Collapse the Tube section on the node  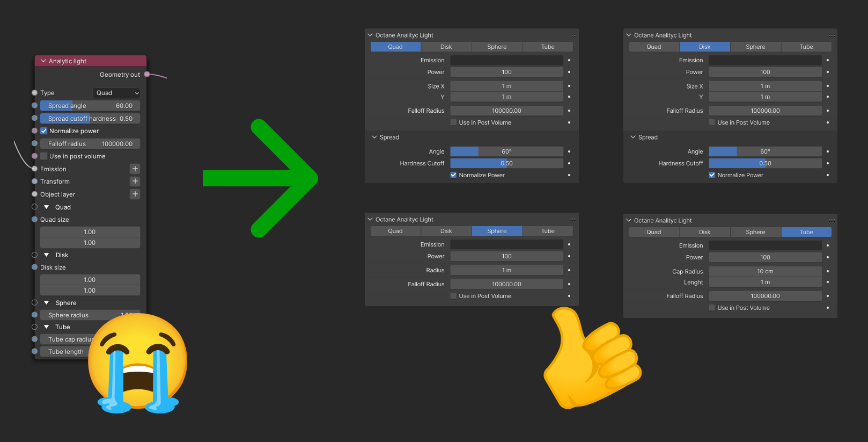(47, 327)
